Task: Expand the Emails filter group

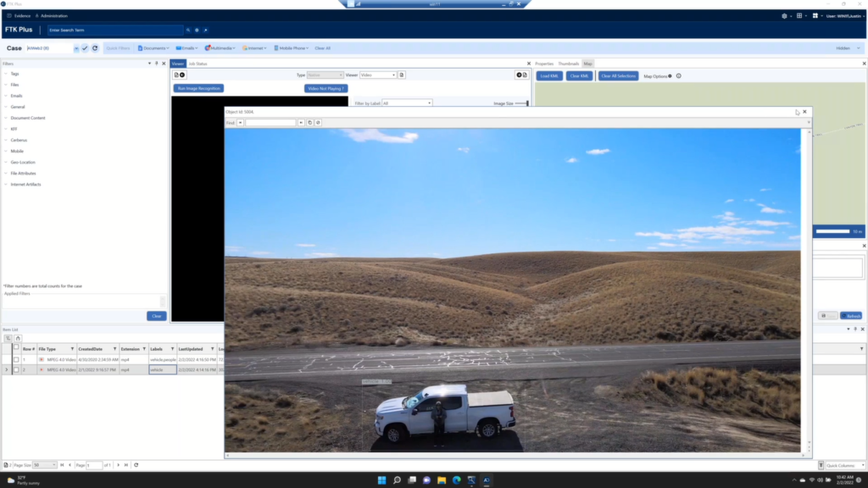Action: [x=6, y=96]
